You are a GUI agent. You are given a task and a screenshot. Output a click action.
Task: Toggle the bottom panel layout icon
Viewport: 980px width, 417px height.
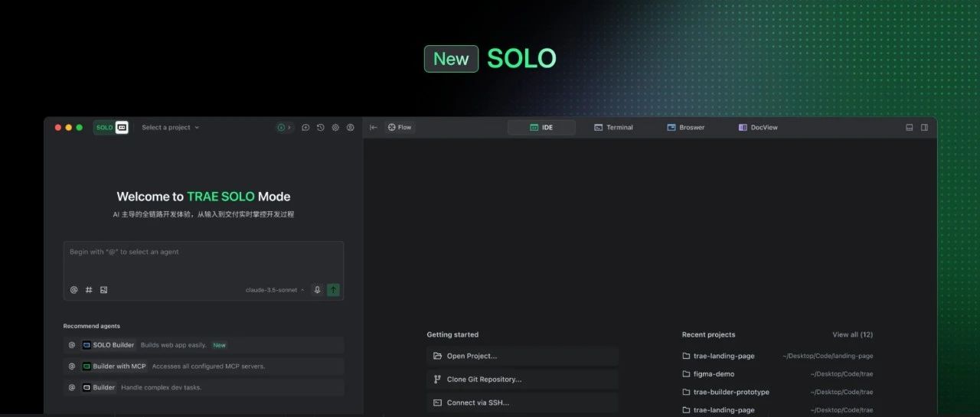(x=910, y=128)
